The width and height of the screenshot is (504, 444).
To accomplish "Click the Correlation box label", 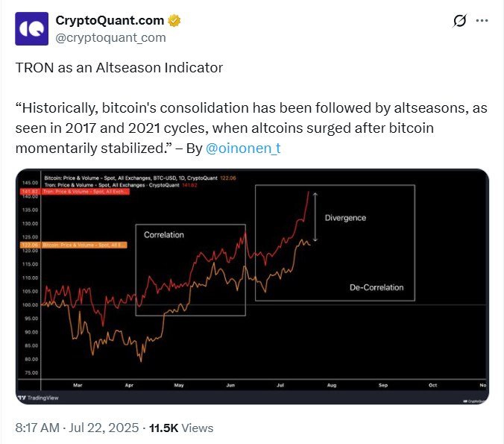I will point(164,235).
